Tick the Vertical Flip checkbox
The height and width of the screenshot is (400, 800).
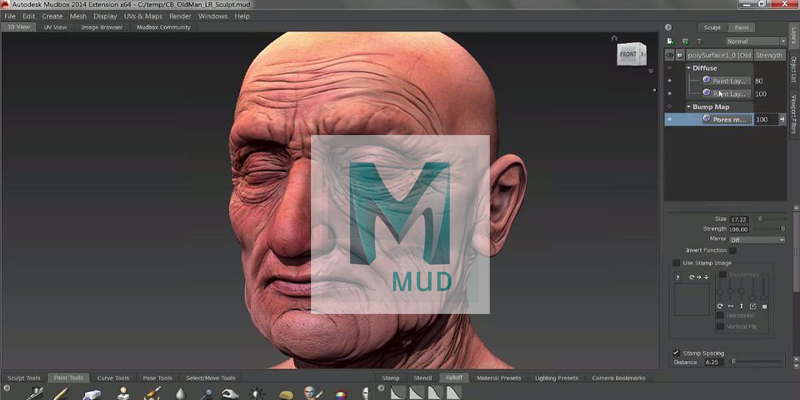point(720,327)
